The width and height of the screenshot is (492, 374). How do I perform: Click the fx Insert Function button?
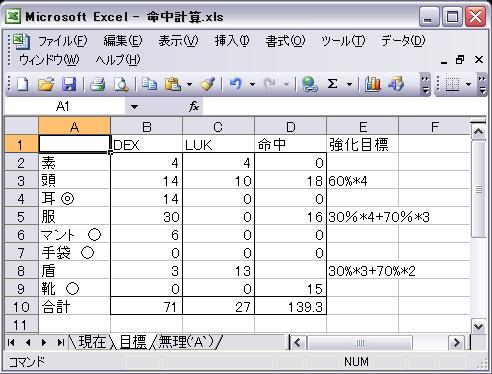click(x=194, y=107)
